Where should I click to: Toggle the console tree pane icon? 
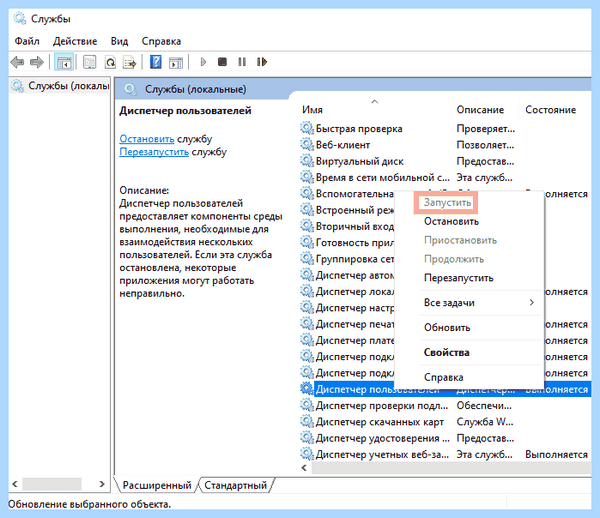tap(64, 62)
